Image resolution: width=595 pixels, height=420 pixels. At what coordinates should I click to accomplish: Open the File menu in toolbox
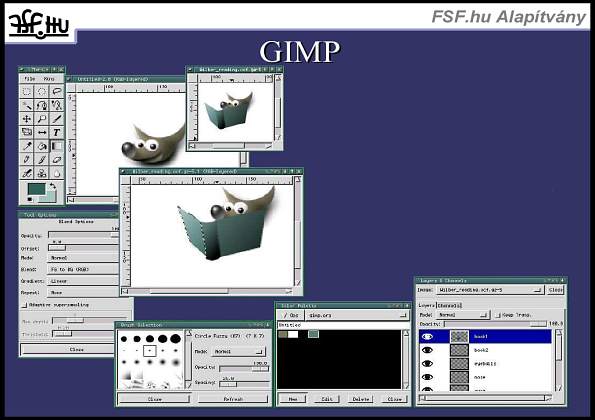point(30,79)
